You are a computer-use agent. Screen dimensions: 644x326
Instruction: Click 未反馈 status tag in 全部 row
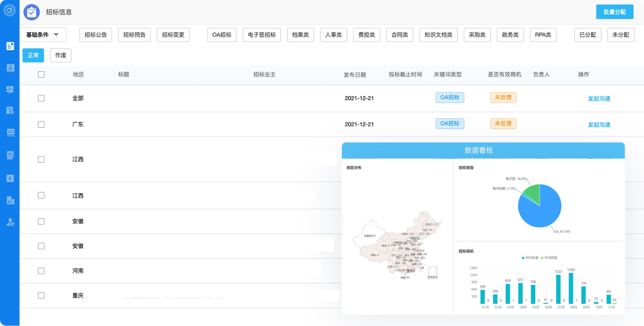[503, 97]
